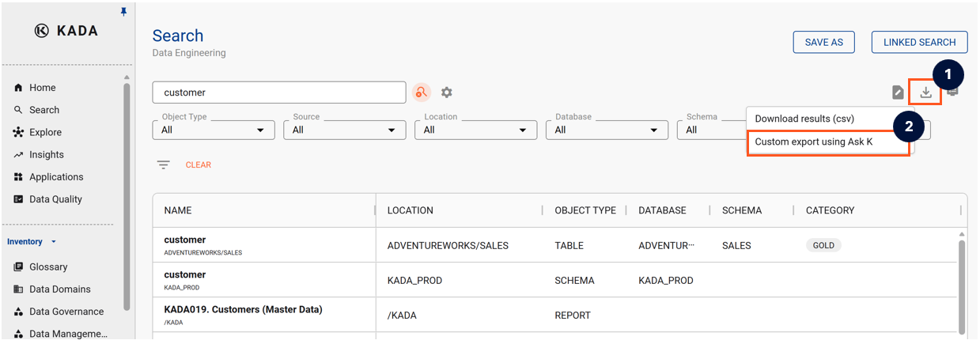Viewport: 980px width, 344px height.
Task: Unpin the sidebar with the pin icon
Action: coord(123,12)
